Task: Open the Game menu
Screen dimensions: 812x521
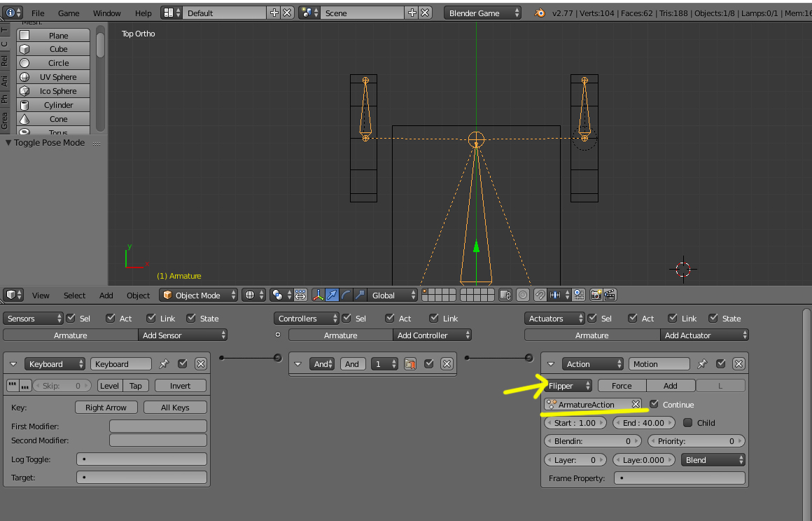Action: pyautogui.click(x=69, y=13)
